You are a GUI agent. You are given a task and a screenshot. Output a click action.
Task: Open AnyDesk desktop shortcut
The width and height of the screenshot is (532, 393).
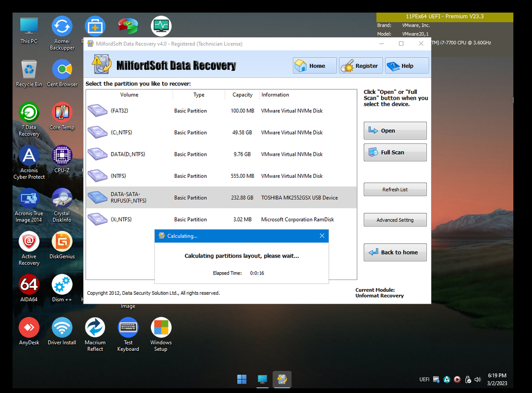29,332
